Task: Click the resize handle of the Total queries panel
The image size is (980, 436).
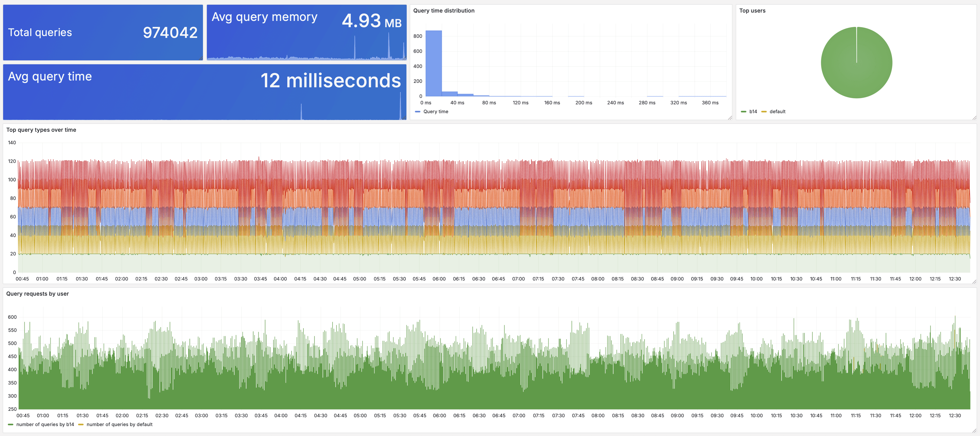Action: 201,58
